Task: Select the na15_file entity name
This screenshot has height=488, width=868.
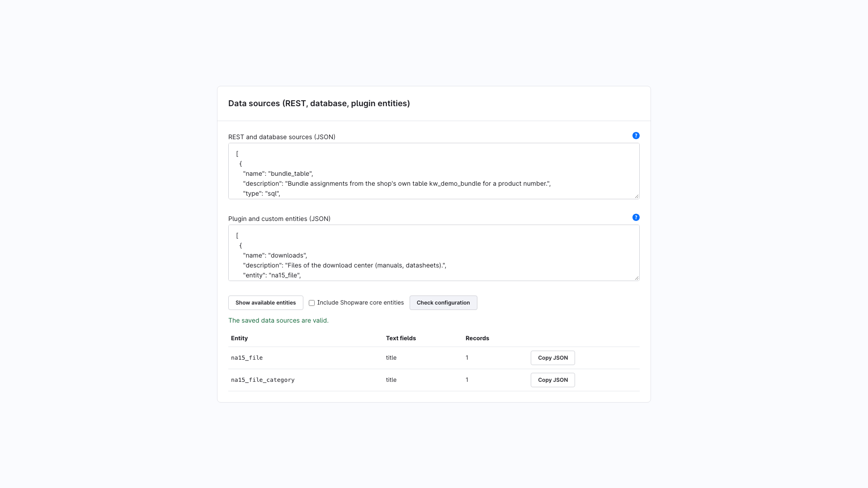Action: click(x=247, y=358)
